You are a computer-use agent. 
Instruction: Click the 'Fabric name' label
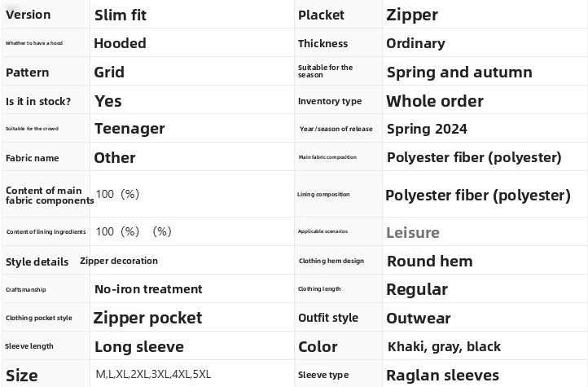pos(32,157)
